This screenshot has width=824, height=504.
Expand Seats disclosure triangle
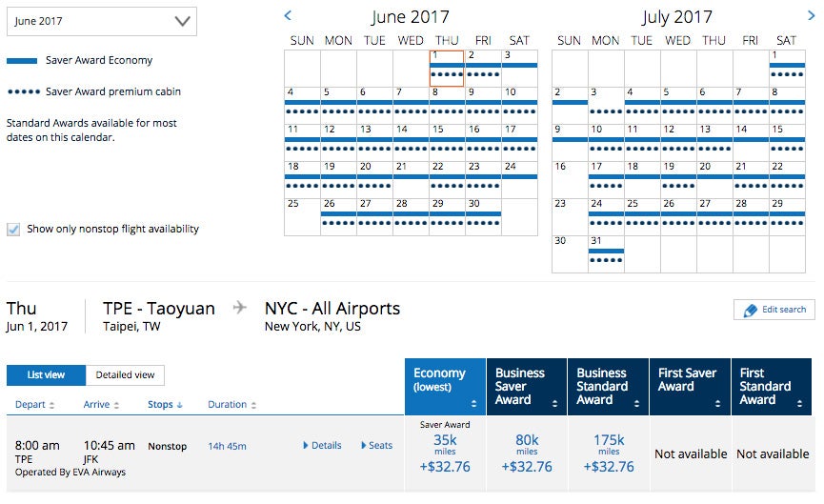coord(363,446)
